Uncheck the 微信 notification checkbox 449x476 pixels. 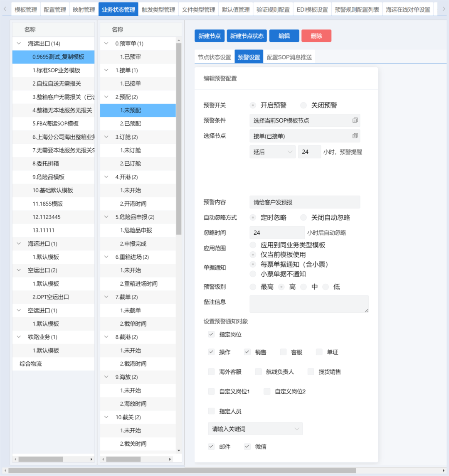pyautogui.click(x=247, y=447)
